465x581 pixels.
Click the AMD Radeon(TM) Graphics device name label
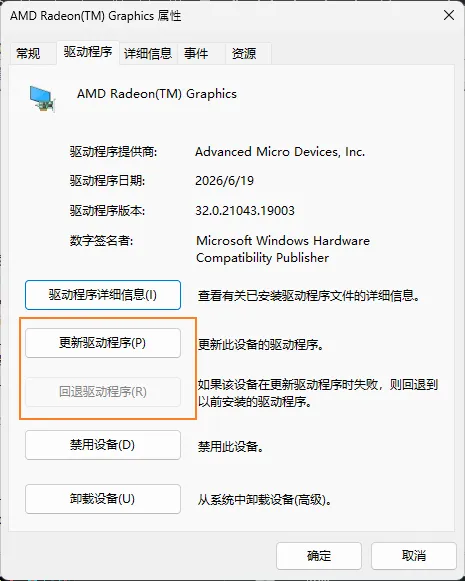pyautogui.click(x=157, y=94)
